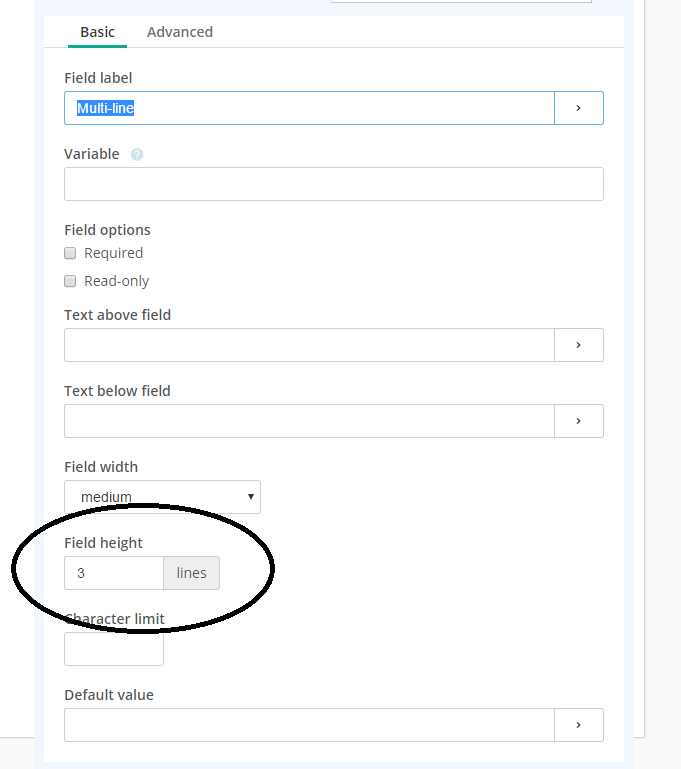Screen dimensions: 681x769
Task: Click arrow button beside Default value input
Action: tap(579, 725)
